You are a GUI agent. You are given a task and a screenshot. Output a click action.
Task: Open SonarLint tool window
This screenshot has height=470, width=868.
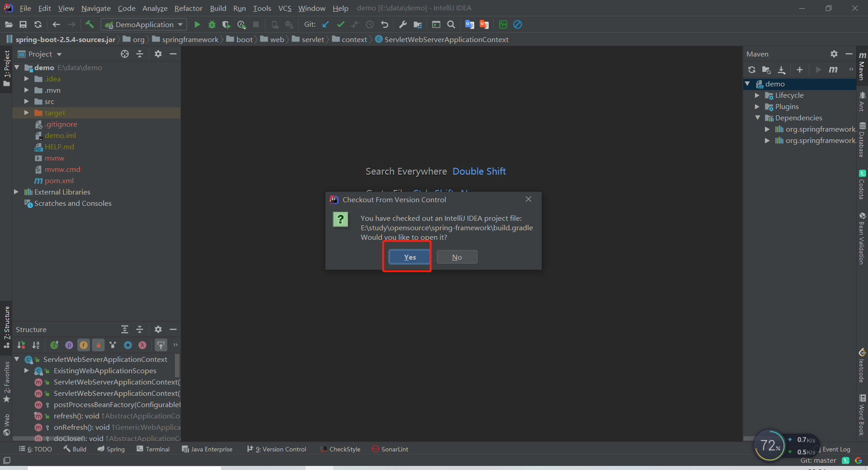click(x=390, y=449)
